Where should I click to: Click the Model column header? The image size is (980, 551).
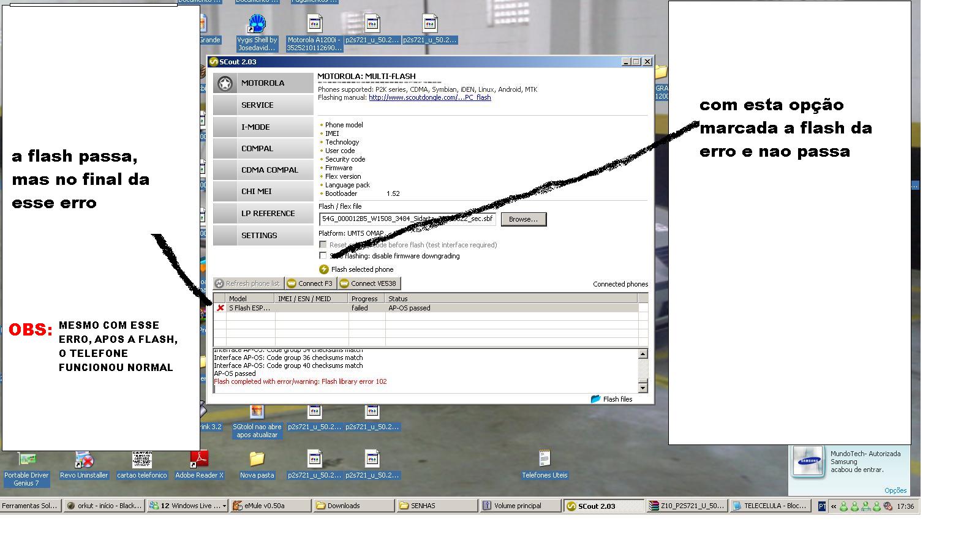pyautogui.click(x=250, y=299)
